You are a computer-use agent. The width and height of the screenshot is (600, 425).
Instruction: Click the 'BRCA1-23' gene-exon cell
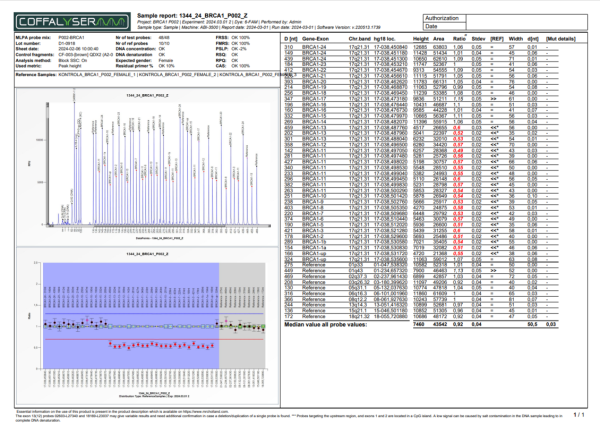point(314,64)
